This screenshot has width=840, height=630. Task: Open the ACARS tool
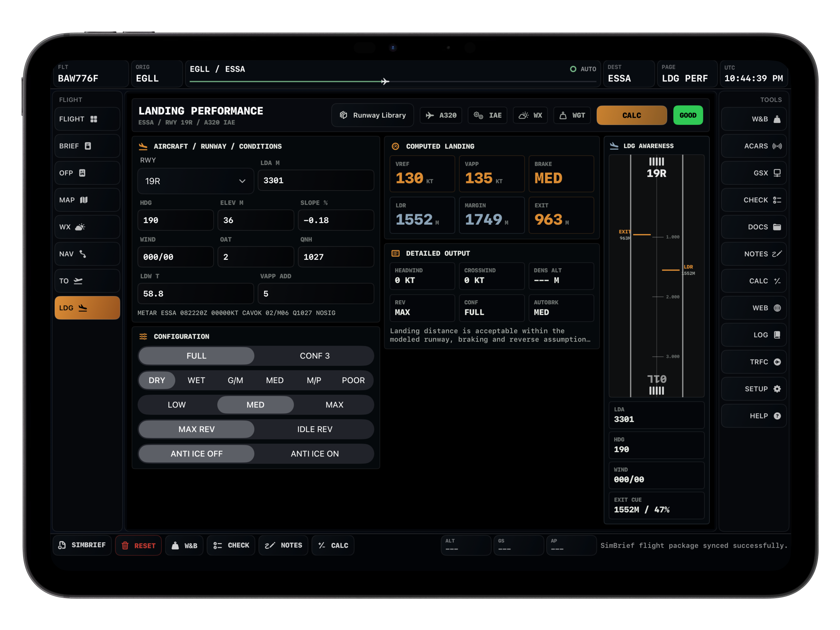pos(754,146)
